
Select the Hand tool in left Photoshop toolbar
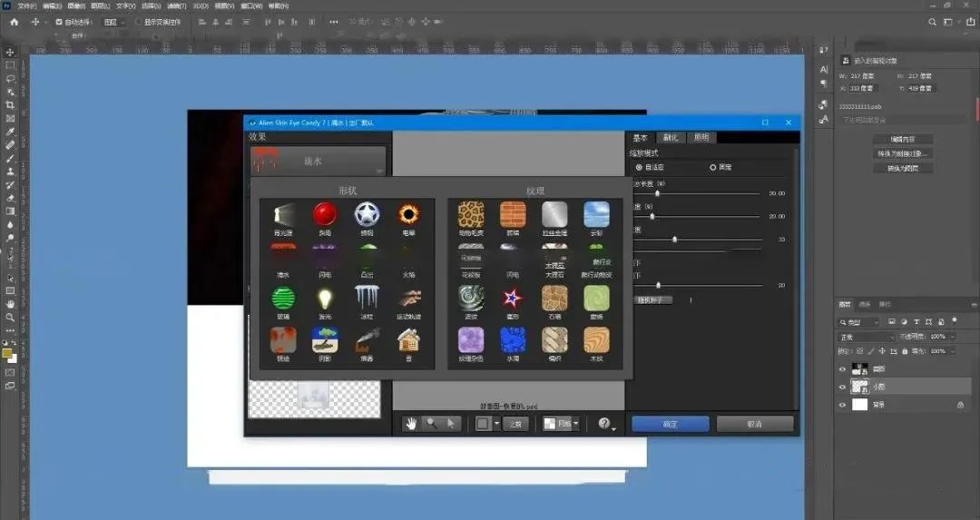tap(10, 304)
